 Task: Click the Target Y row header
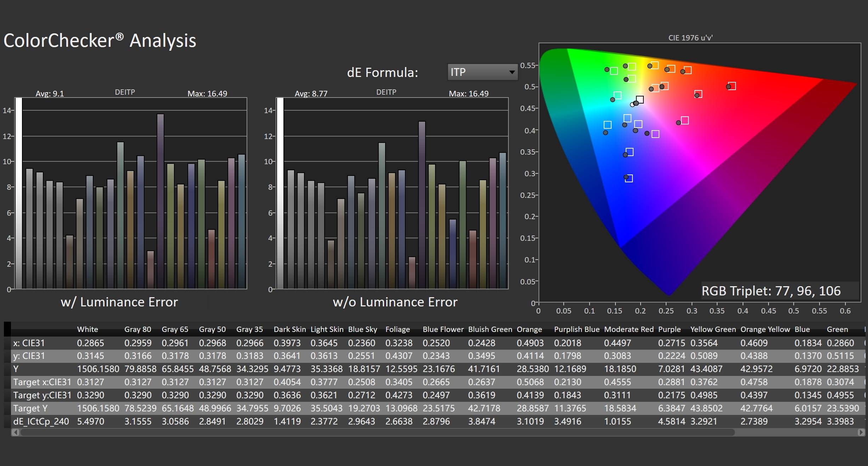30,408
